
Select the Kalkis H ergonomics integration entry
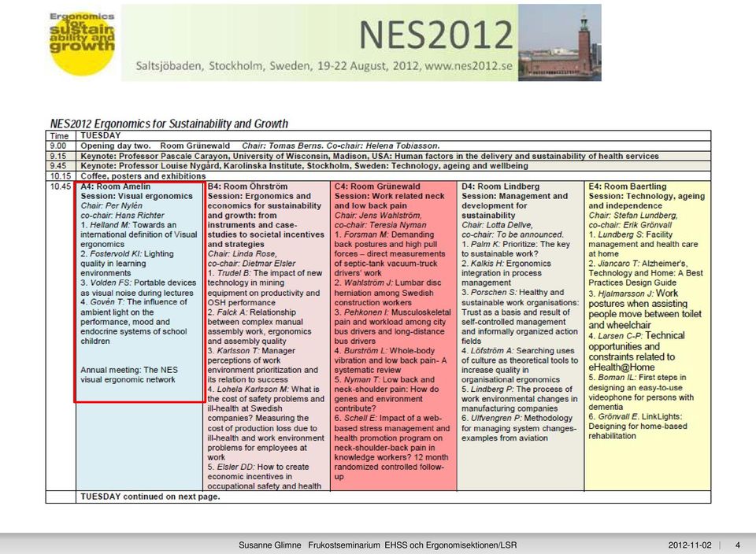506,273
